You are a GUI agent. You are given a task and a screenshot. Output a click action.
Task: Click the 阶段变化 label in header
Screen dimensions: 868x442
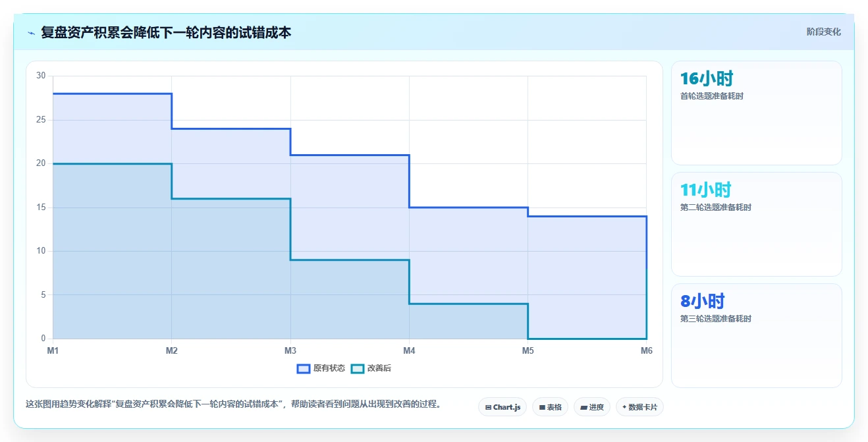(x=824, y=32)
